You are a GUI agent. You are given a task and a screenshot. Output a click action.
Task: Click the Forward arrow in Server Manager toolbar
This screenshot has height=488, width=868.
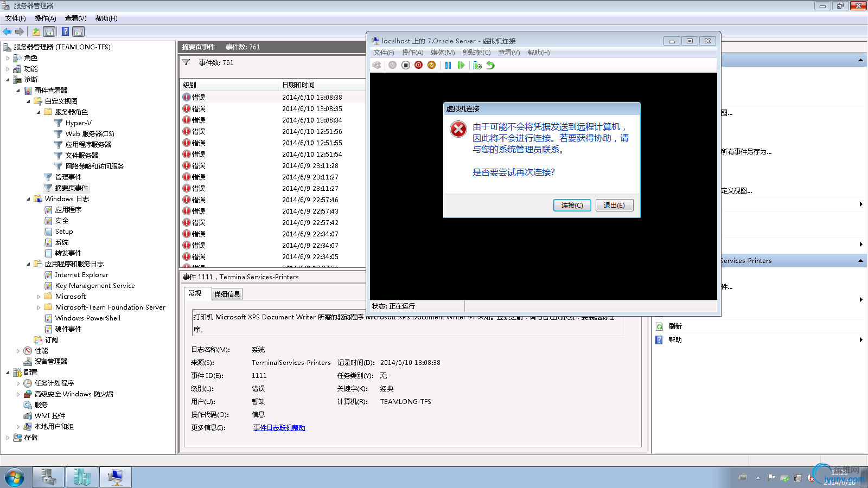tap(20, 31)
